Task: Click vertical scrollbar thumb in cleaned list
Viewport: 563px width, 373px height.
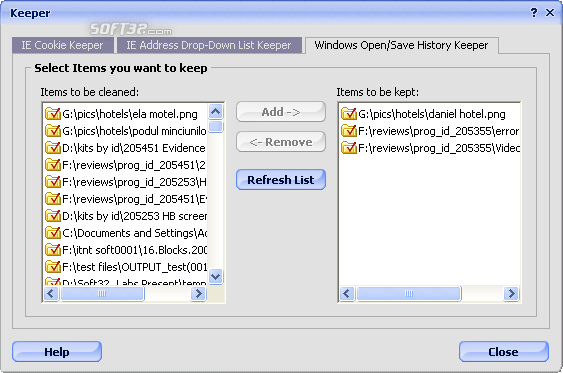Action: 215,126
